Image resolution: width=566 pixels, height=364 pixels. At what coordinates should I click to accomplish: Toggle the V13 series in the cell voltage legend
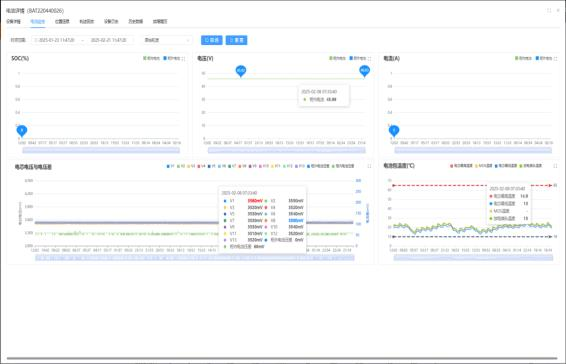click(x=300, y=166)
